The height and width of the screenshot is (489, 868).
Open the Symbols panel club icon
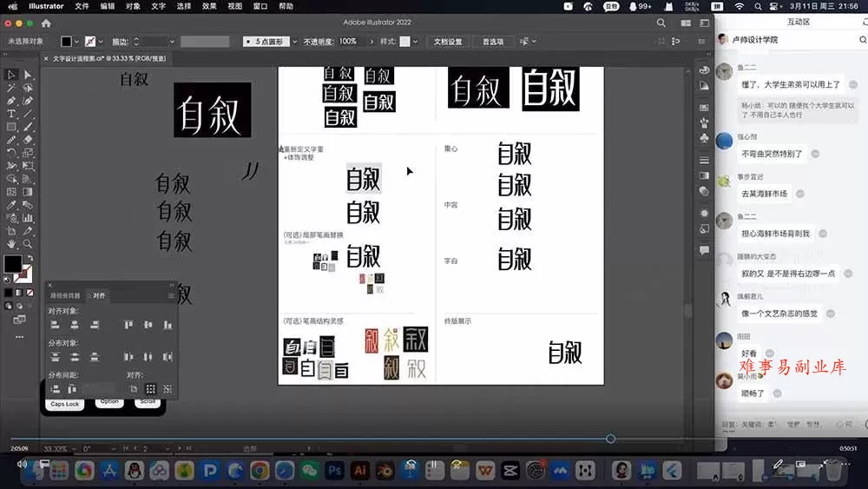click(704, 137)
